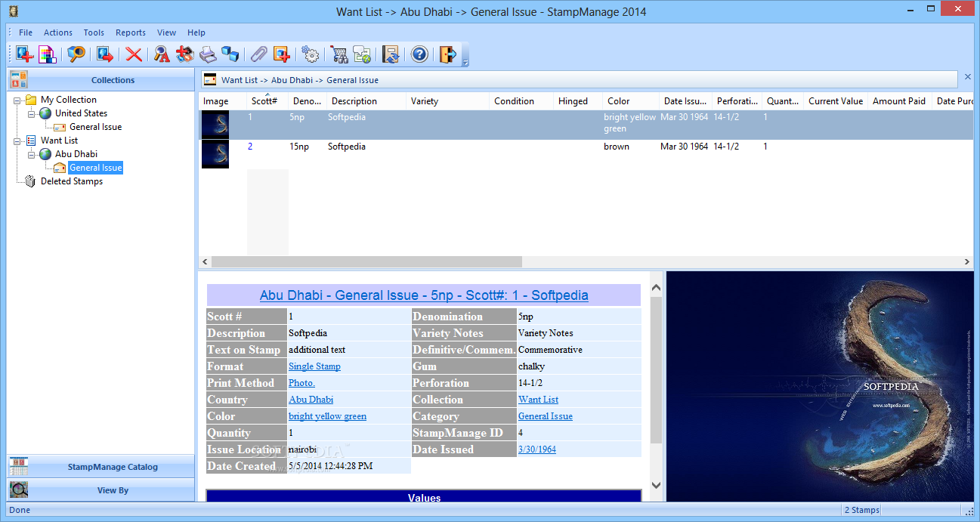This screenshot has height=522, width=980.
Task: Collapse the My Collection tree node
Action: coord(17,100)
